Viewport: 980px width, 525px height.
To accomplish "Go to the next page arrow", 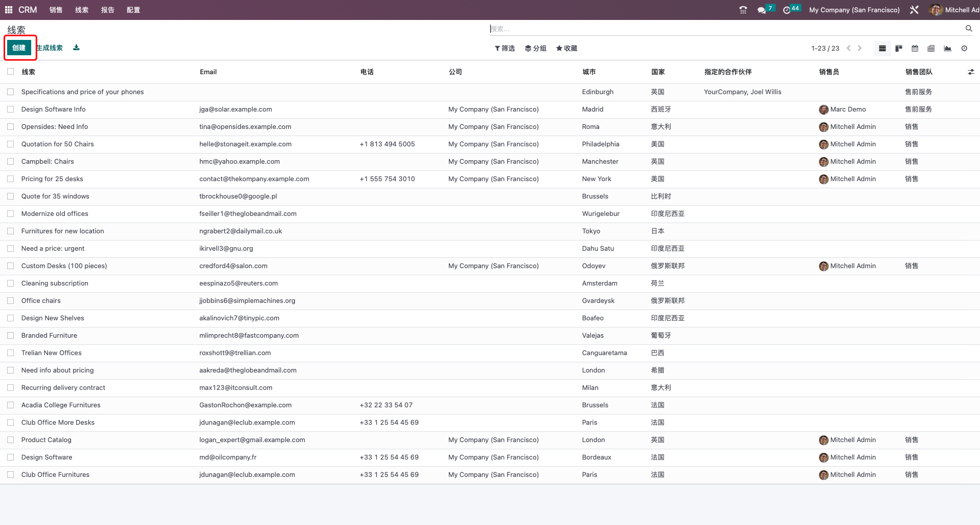I will [x=860, y=48].
